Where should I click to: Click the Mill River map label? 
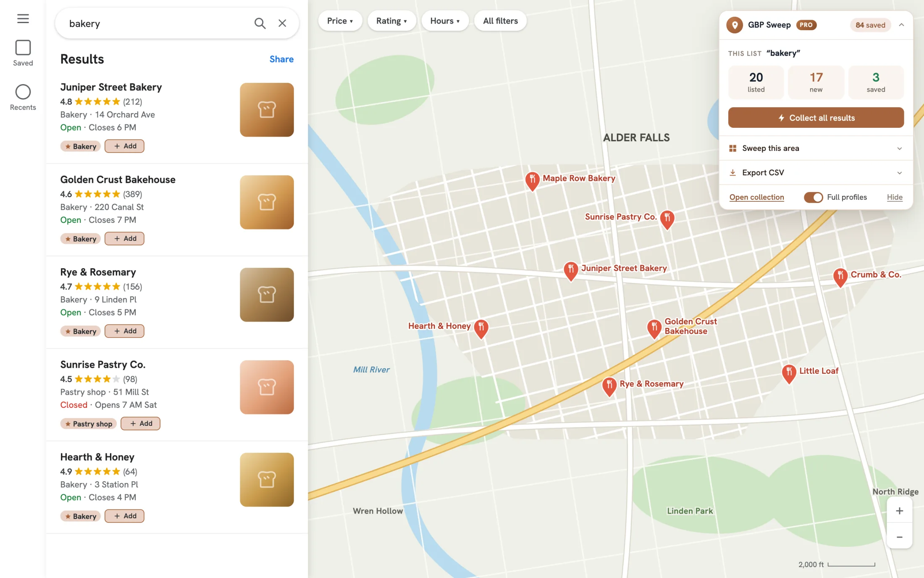tap(371, 369)
